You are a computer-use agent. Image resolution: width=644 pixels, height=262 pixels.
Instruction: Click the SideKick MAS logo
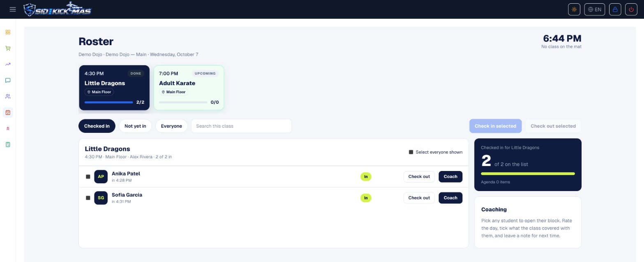[x=57, y=9]
